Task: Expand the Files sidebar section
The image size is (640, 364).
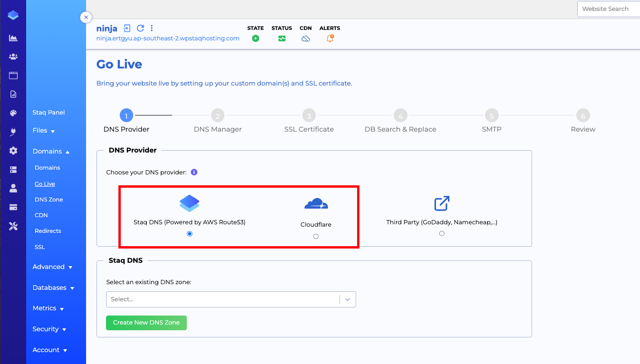Action: pos(44,131)
